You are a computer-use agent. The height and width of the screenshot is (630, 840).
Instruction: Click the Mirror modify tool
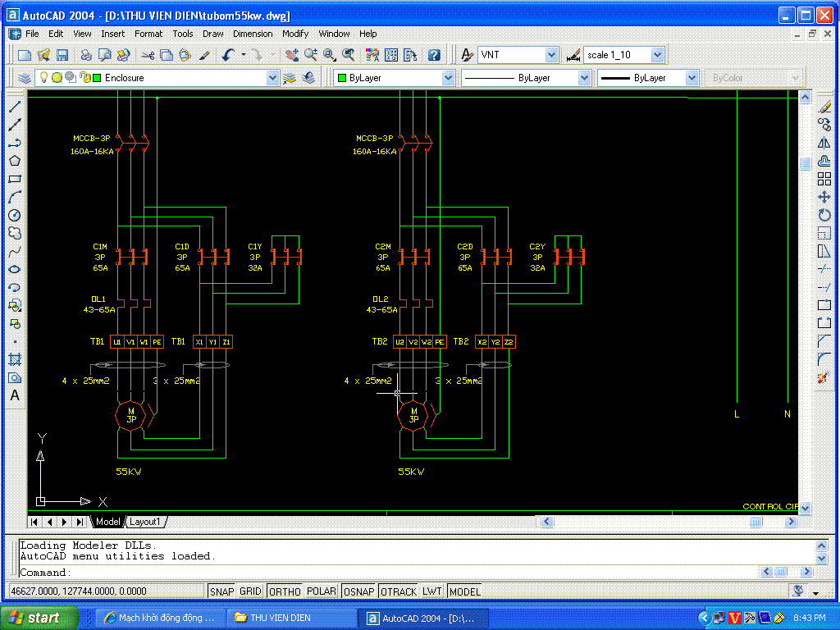coord(824,143)
